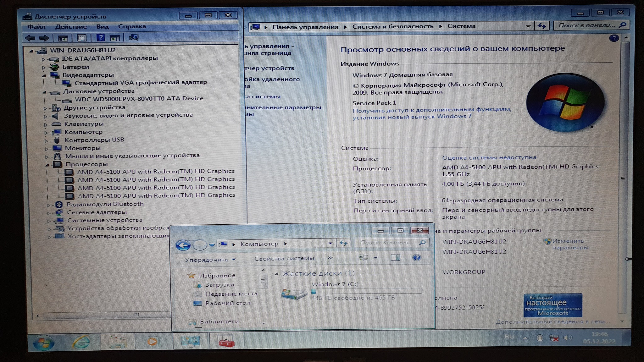Screen dimensions: 644x362
Task: Open Вид menu
Action: 103,27
